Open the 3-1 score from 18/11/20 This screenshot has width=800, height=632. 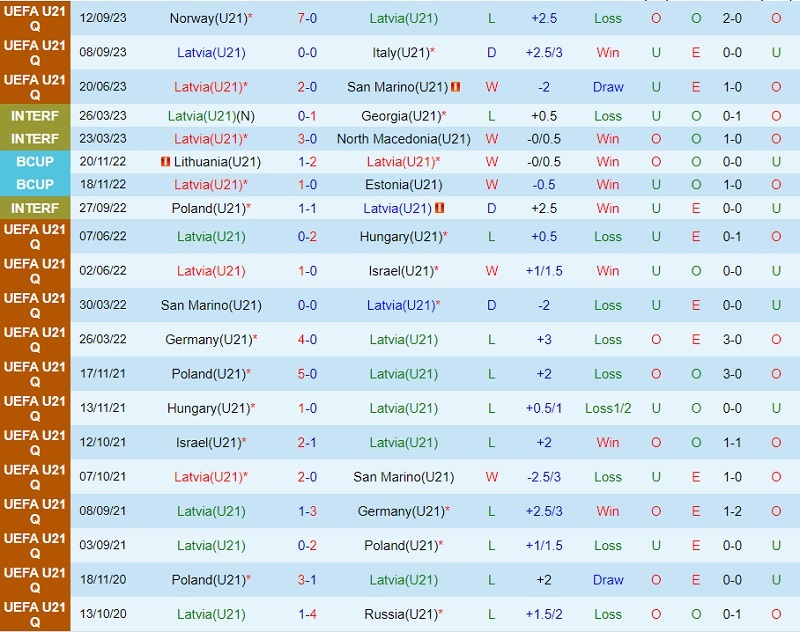click(x=307, y=580)
